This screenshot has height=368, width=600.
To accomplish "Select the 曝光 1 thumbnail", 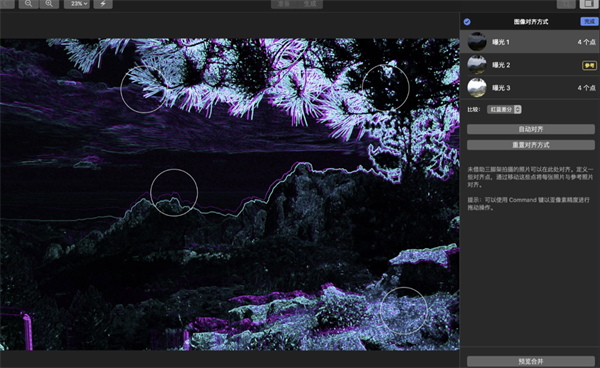I will coord(477,42).
